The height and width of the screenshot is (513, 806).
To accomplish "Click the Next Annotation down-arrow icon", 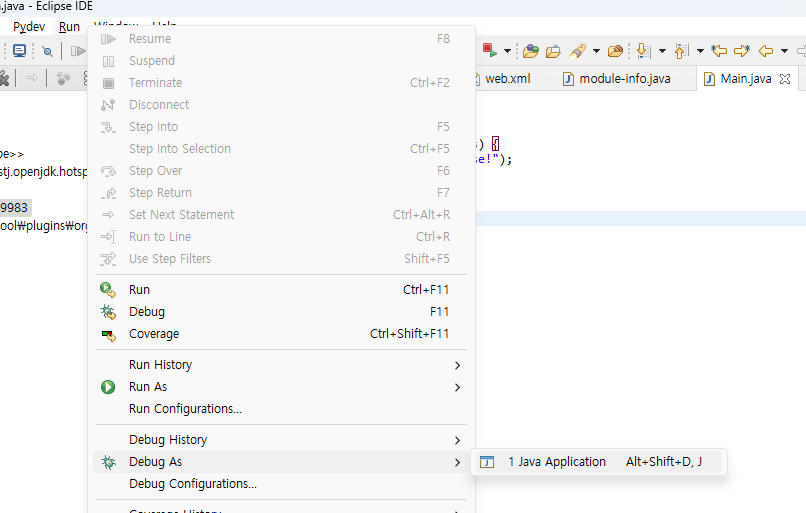I will click(643, 51).
